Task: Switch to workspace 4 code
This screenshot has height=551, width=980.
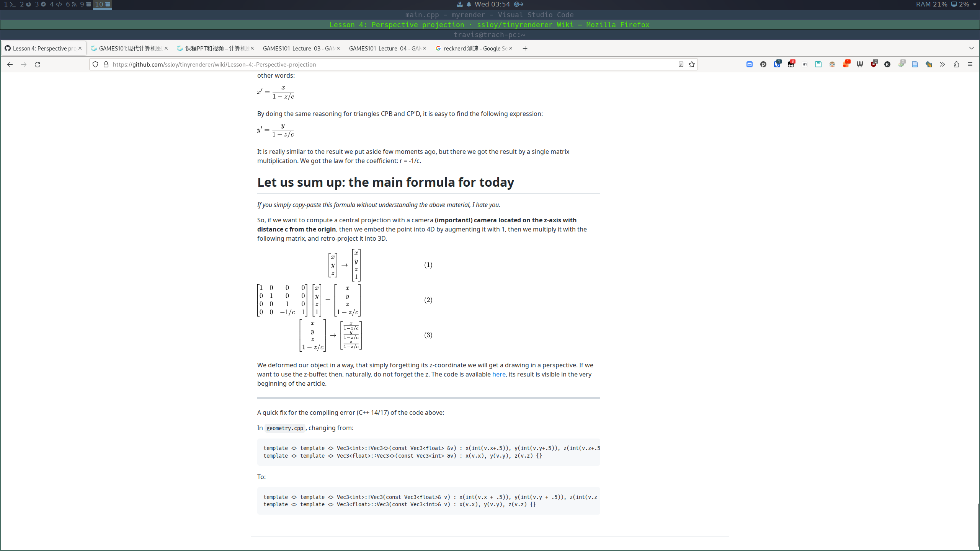Action: pos(56,4)
